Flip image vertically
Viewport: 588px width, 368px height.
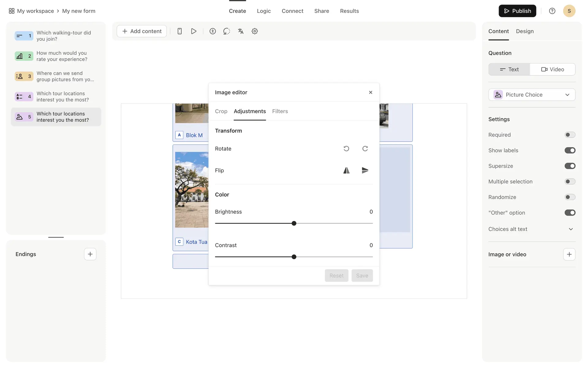[x=365, y=171]
